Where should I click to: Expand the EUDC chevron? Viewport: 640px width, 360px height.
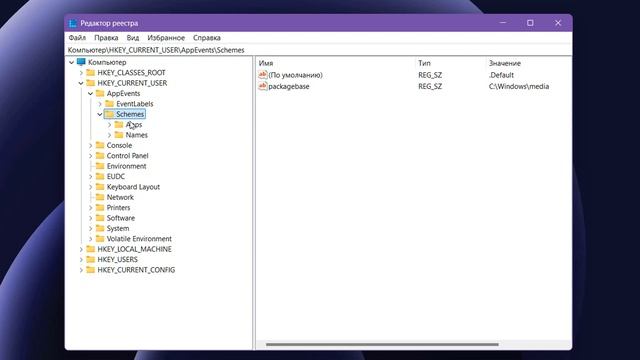[91, 177]
